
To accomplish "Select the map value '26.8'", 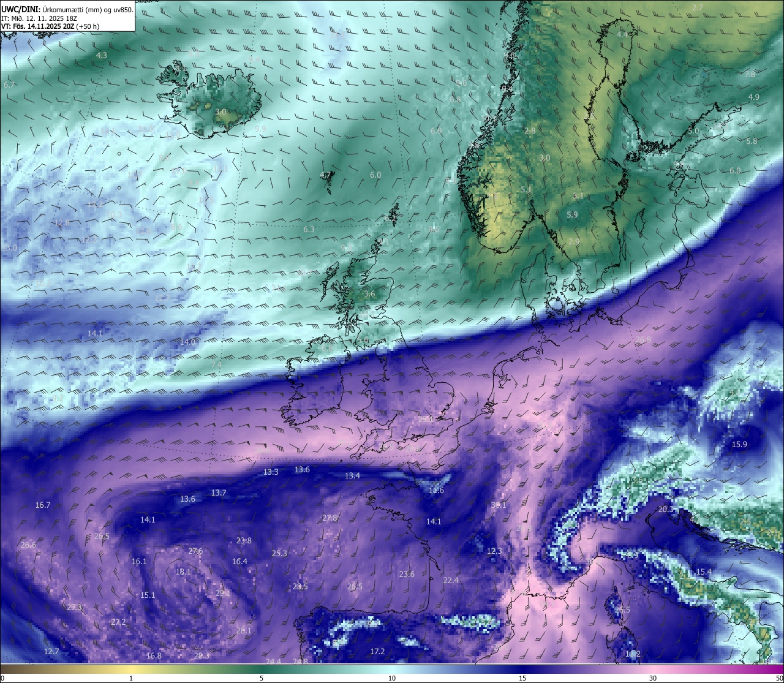I will coord(643,339).
